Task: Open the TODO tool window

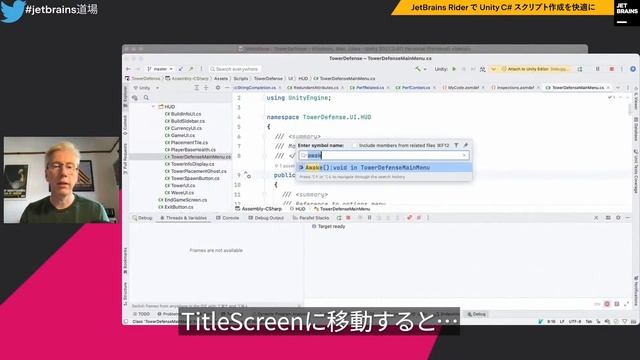Action: 142,314
